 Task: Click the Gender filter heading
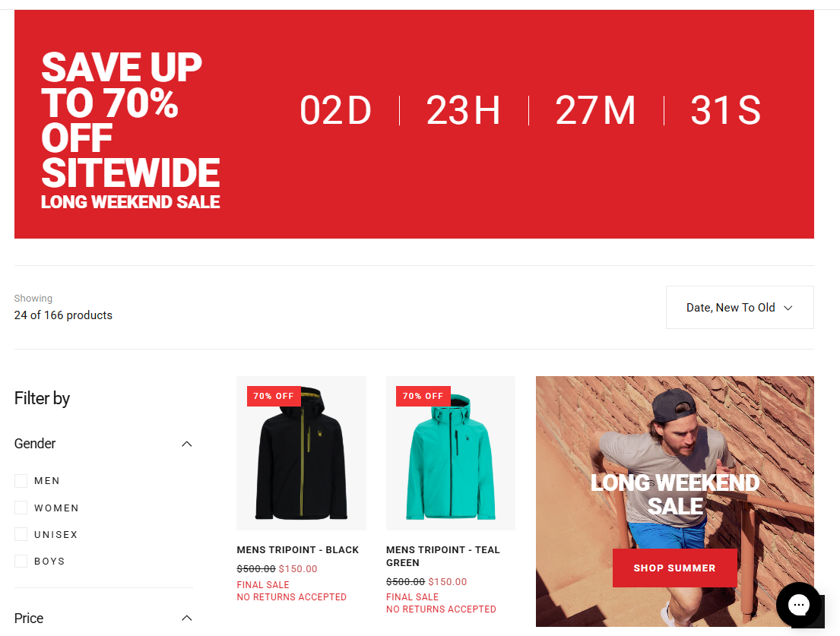35,444
